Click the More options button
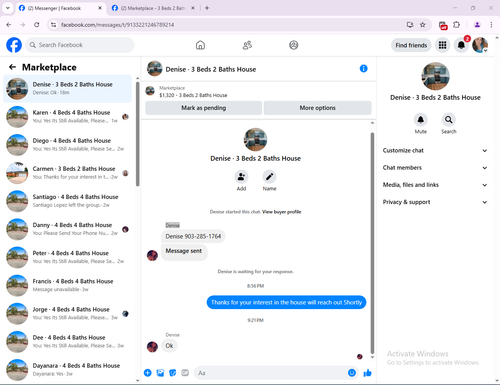This screenshot has width=500, height=385. click(317, 108)
